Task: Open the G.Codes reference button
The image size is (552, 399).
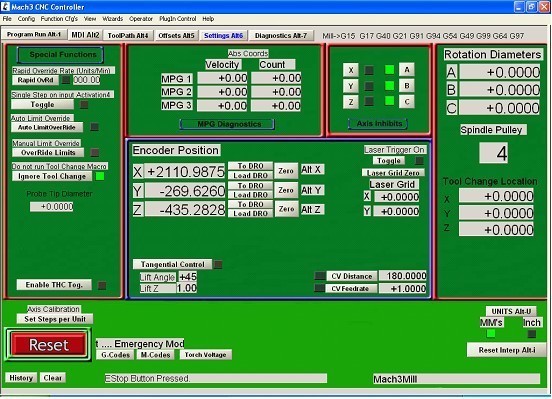Action: pyautogui.click(x=115, y=355)
